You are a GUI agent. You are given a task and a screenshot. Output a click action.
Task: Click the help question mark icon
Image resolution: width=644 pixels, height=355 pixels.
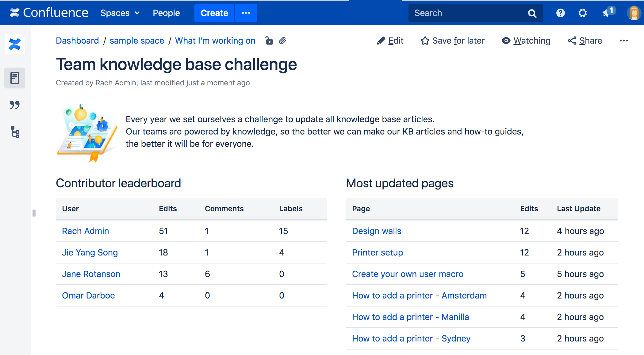coord(560,13)
